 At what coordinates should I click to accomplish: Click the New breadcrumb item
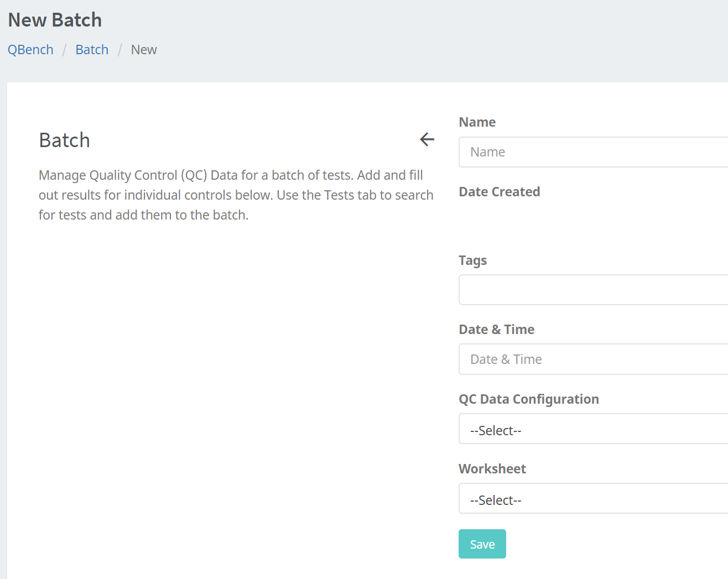click(144, 50)
